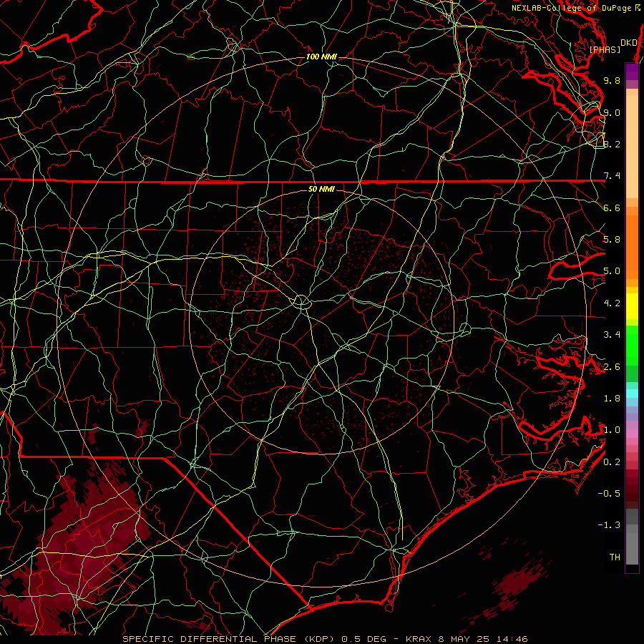Pick the bright green segment of the color bar
Screen dimensions: 644x644
(632, 345)
